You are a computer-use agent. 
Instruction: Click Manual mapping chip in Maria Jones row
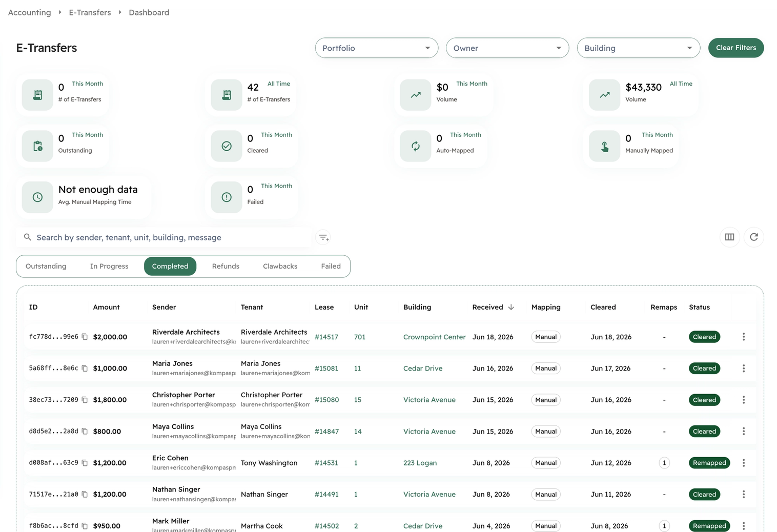546,369
